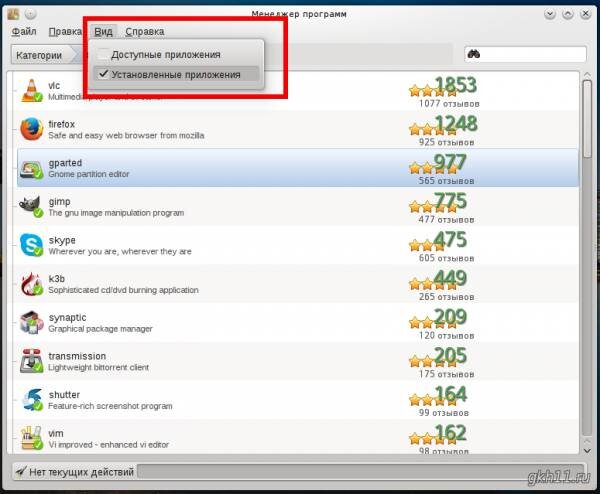The image size is (600, 494).
Task: Open the Справка menu
Action: tap(145, 31)
